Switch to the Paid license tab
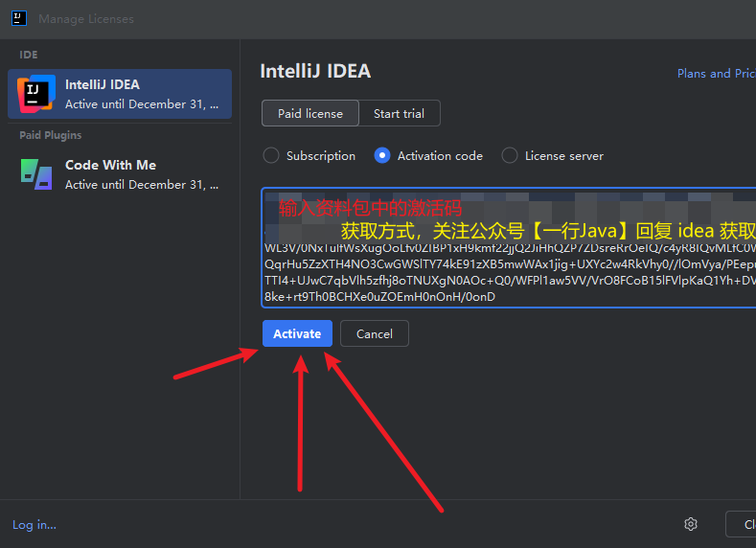The width and height of the screenshot is (756, 548). coord(310,113)
